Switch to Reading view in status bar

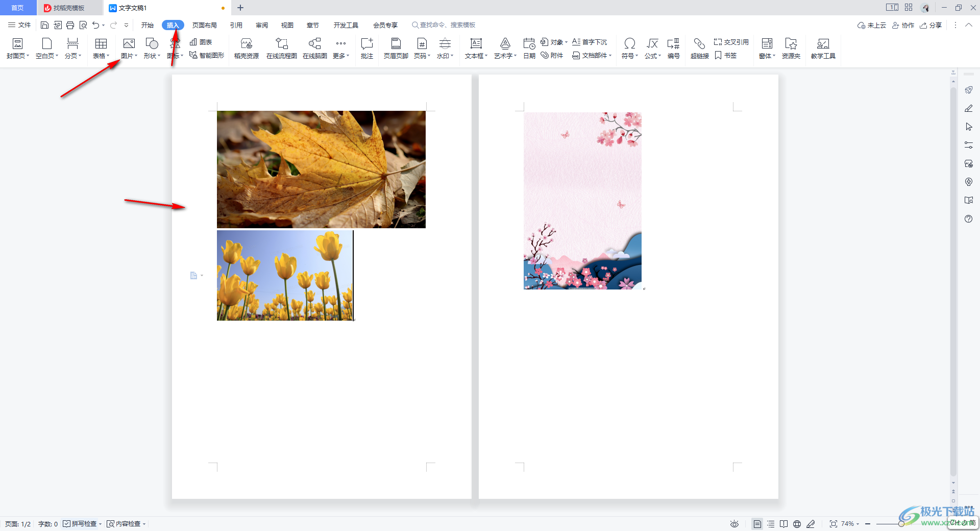point(784,524)
